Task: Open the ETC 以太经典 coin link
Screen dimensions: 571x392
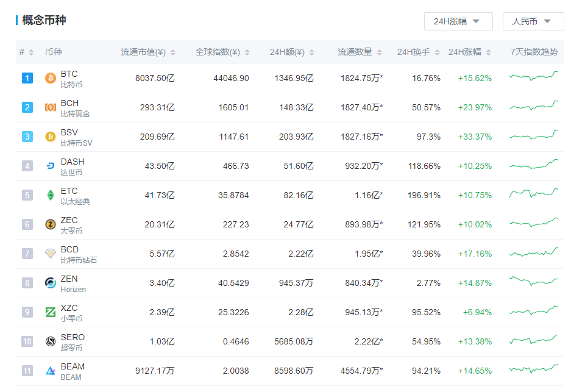Action: [x=75, y=196]
